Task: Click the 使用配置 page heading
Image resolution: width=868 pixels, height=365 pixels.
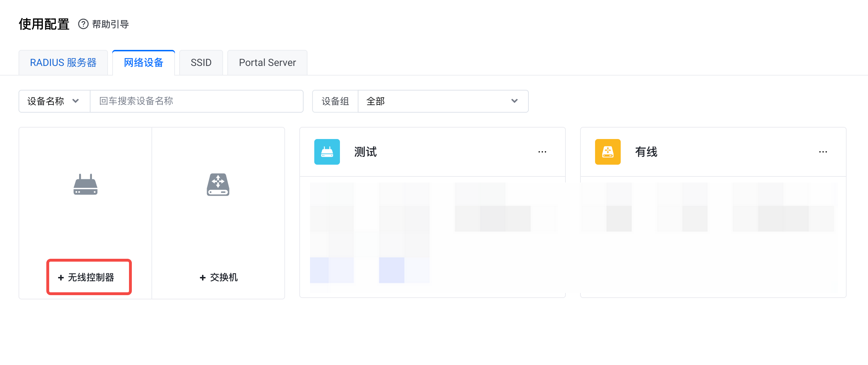Action: 44,24
